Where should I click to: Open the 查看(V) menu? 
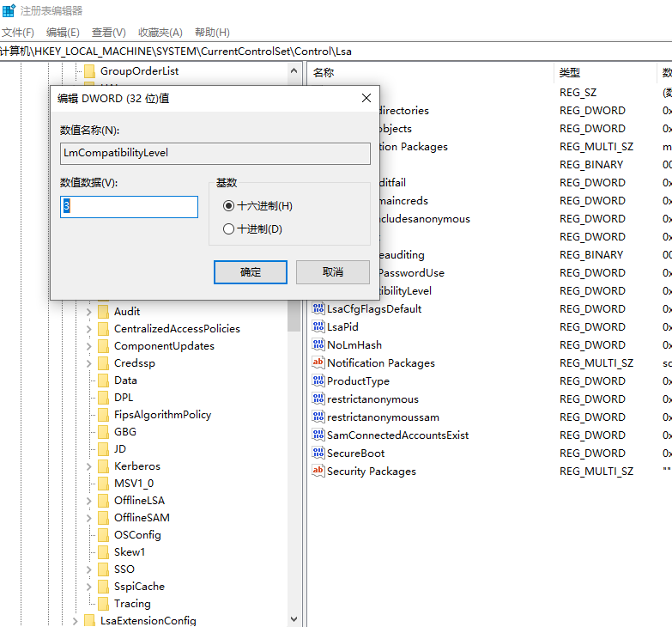point(108,32)
